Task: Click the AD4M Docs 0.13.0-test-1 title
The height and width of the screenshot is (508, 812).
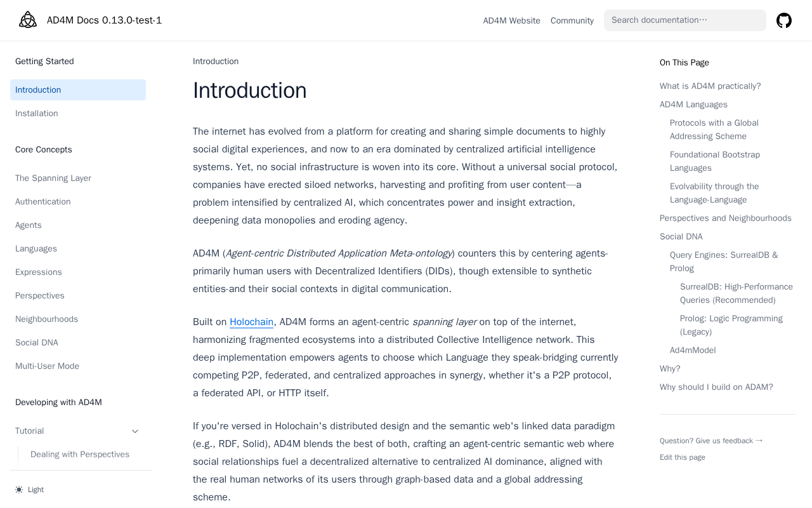Action: [x=104, y=20]
